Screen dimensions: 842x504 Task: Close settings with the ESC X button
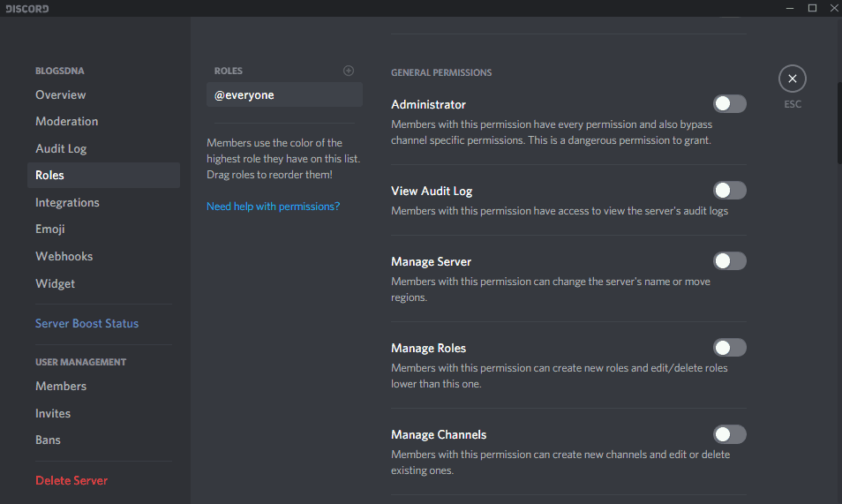pos(792,79)
